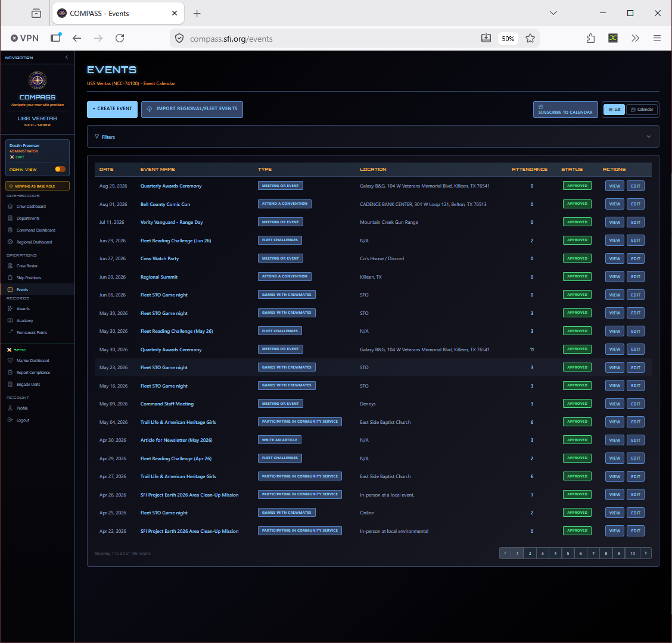Switch to Calendar view

click(642, 109)
